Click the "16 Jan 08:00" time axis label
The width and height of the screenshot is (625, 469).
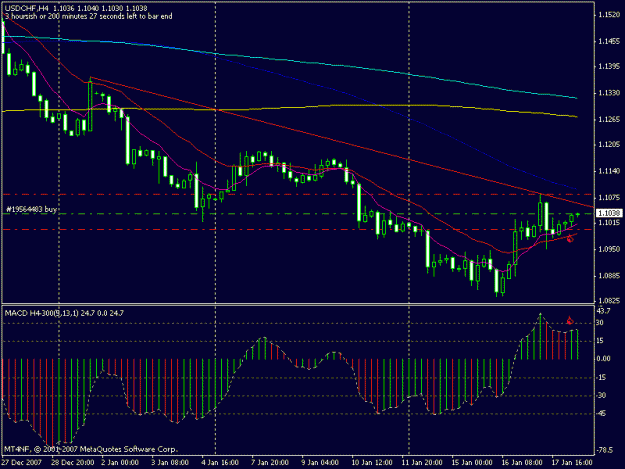[x=522, y=463]
